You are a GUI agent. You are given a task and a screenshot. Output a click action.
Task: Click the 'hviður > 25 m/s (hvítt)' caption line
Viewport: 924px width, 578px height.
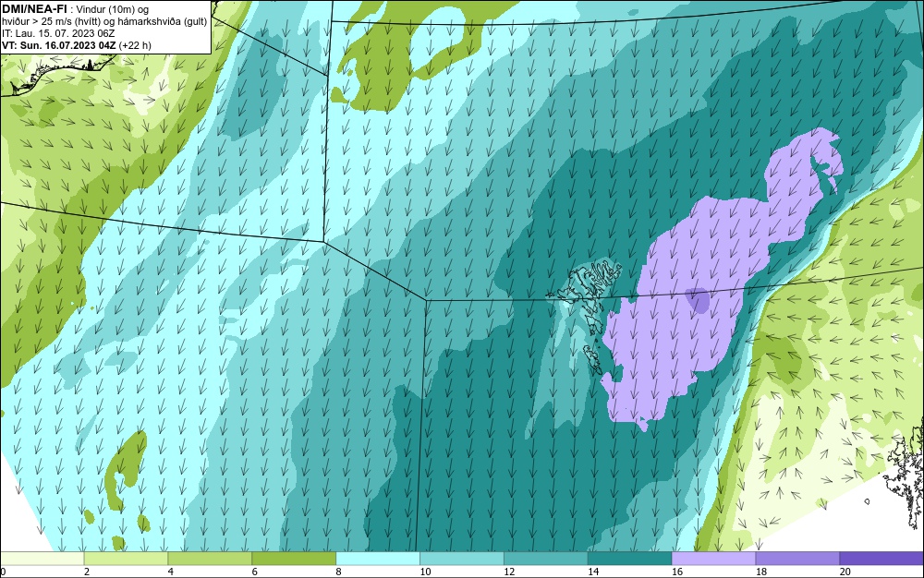(104, 21)
